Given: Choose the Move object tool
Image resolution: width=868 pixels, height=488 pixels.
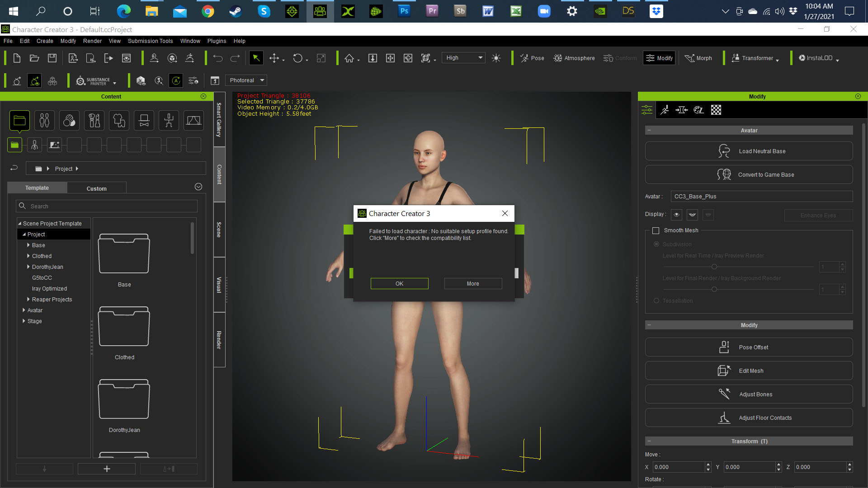Looking at the screenshot, I should point(274,58).
